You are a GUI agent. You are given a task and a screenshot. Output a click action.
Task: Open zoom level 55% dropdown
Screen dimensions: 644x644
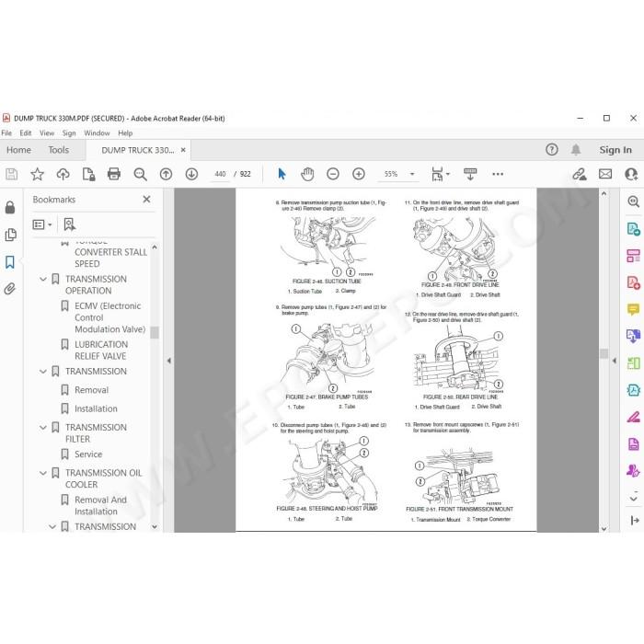point(412,174)
